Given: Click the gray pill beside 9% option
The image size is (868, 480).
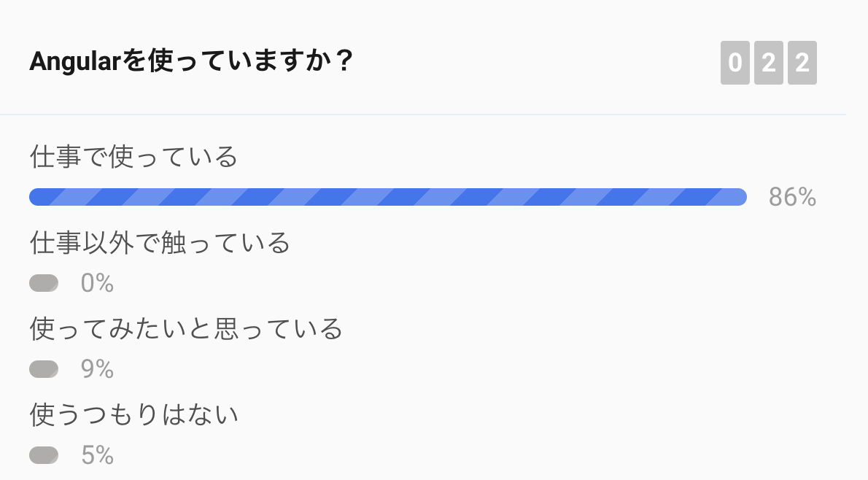Looking at the screenshot, I should [43, 368].
